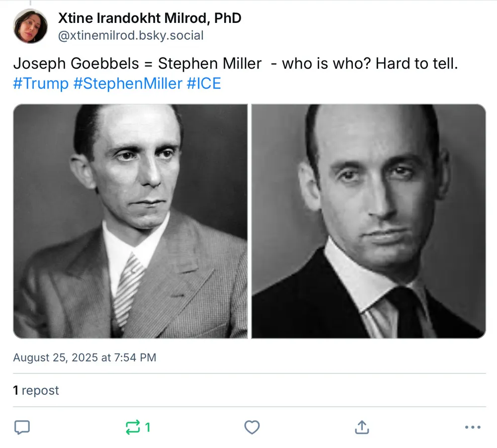Enlarge the photo with the dark tie
This screenshot has height=448, width=497.
[x=368, y=221]
